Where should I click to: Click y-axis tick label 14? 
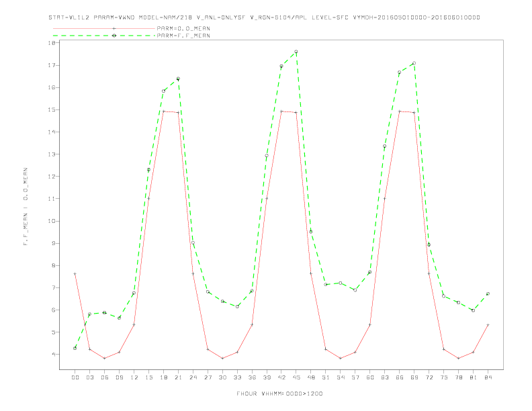52,132
